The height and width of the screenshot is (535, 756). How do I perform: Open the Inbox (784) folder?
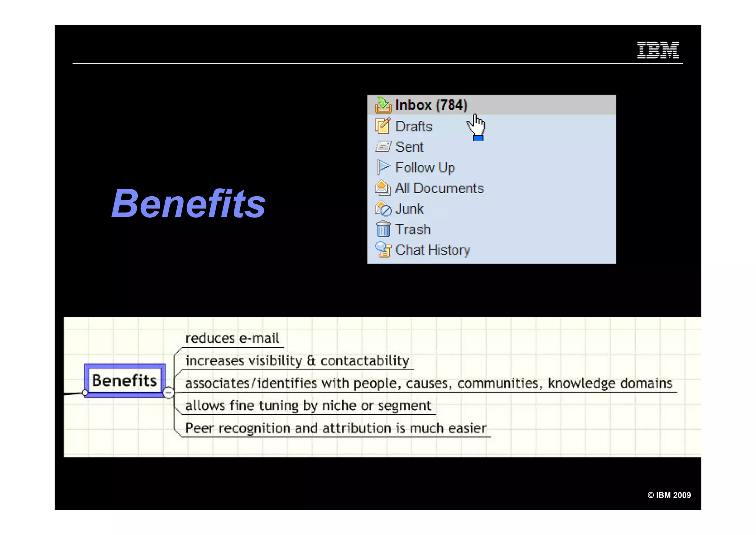coord(492,105)
